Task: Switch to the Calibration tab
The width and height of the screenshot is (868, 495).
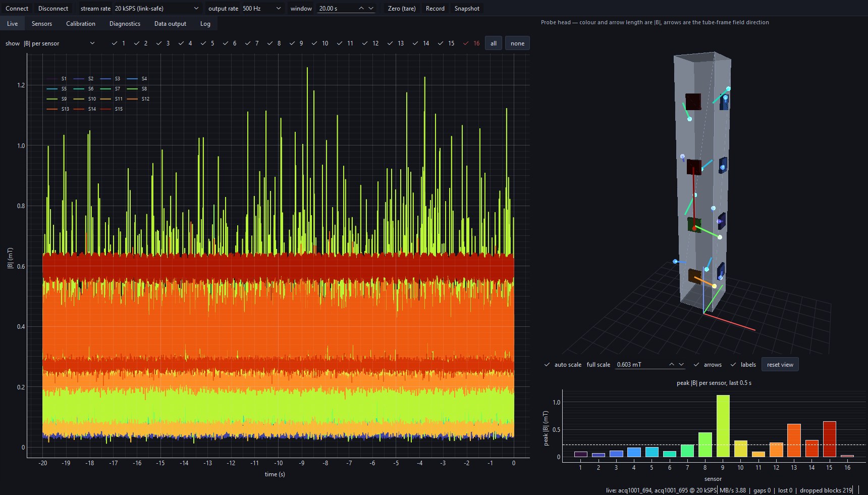Action: pyautogui.click(x=81, y=24)
